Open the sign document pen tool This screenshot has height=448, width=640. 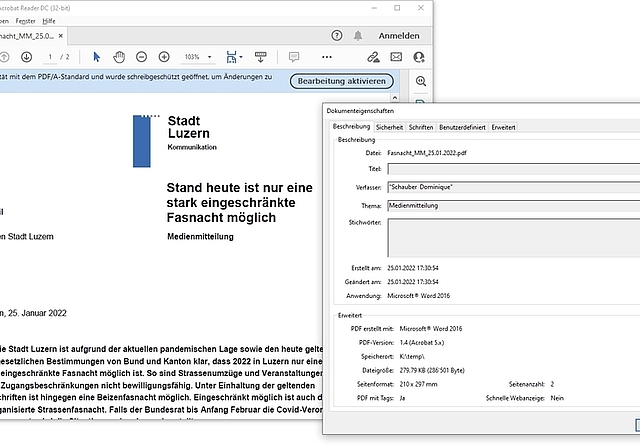point(373,57)
